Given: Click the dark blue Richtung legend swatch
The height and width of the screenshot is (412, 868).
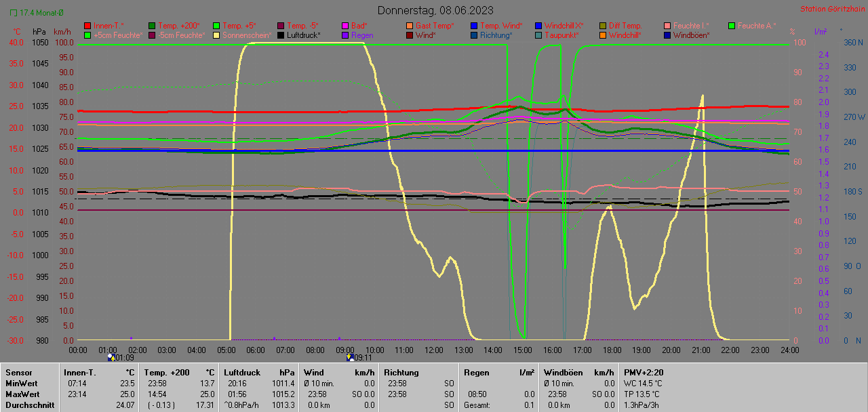Looking at the screenshot, I should [474, 35].
